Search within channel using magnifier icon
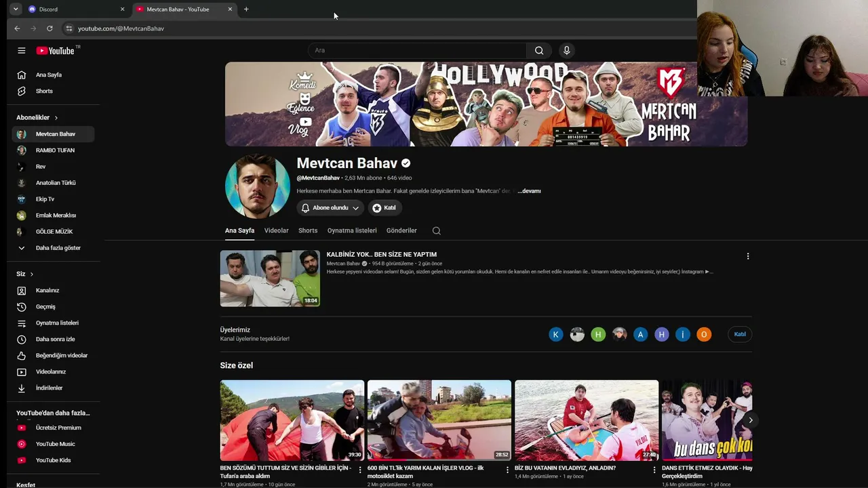 [x=437, y=230]
